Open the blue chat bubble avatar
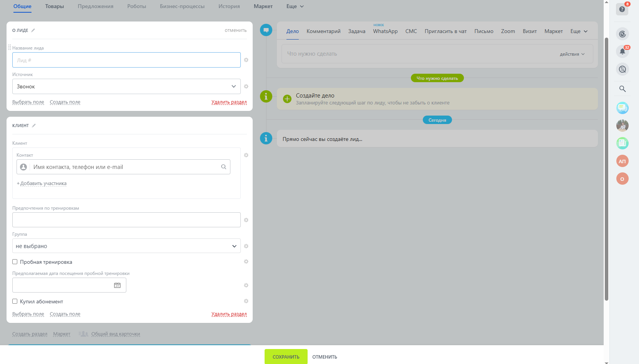The width and height of the screenshot is (639, 364). click(622, 108)
